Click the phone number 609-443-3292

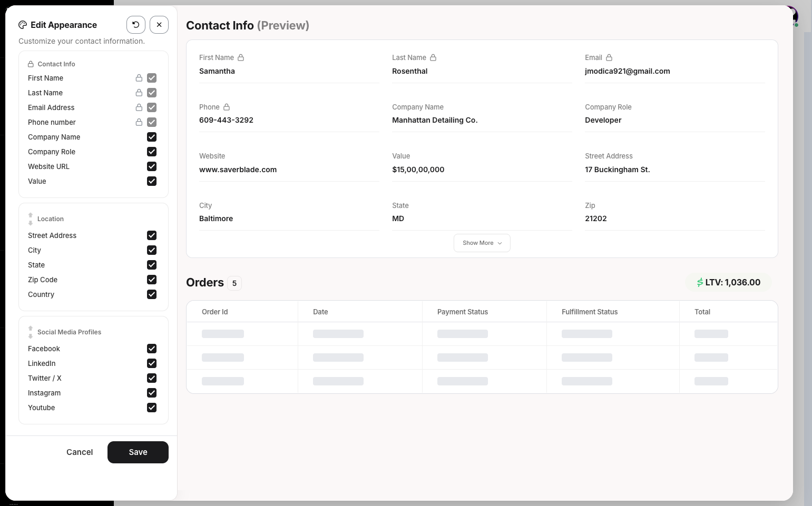click(x=227, y=120)
